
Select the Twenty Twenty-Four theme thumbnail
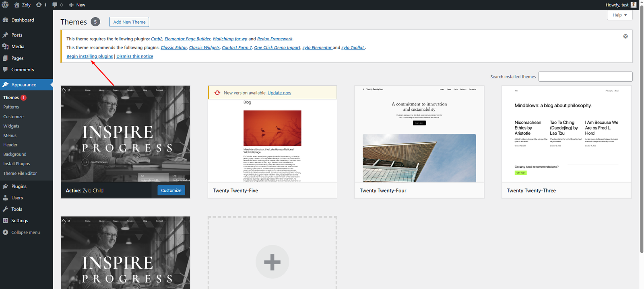[x=419, y=134]
